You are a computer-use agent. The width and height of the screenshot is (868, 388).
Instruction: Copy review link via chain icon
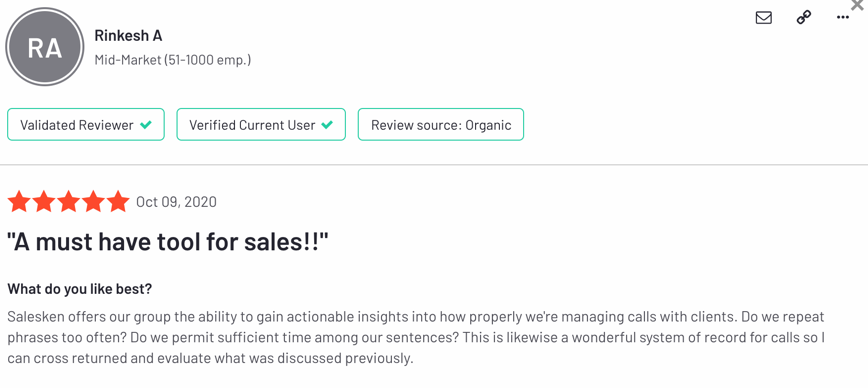pyautogui.click(x=804, y=18)
